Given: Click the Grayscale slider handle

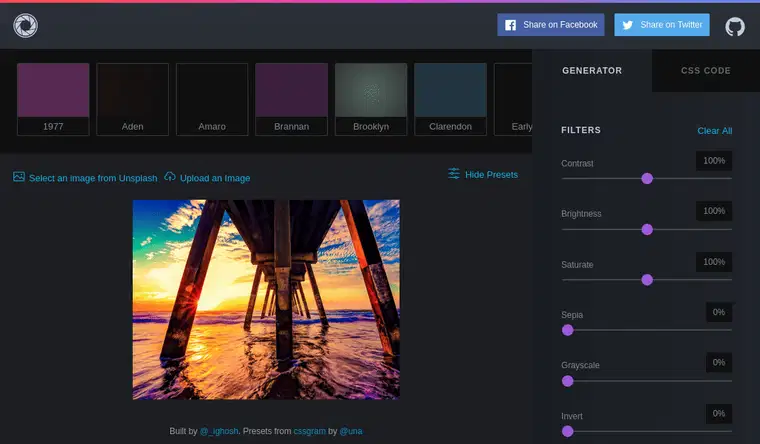Looking at the screenshot, I should coord(568,381).
